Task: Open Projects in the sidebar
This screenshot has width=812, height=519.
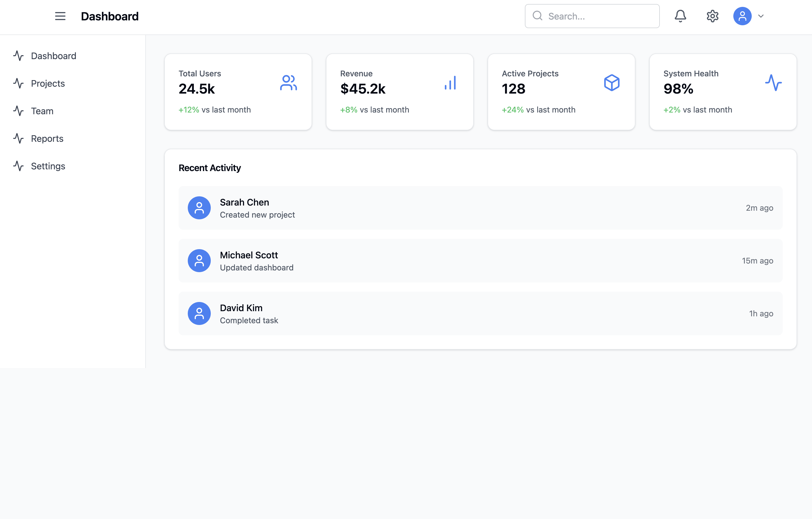Action: point(48,84)
